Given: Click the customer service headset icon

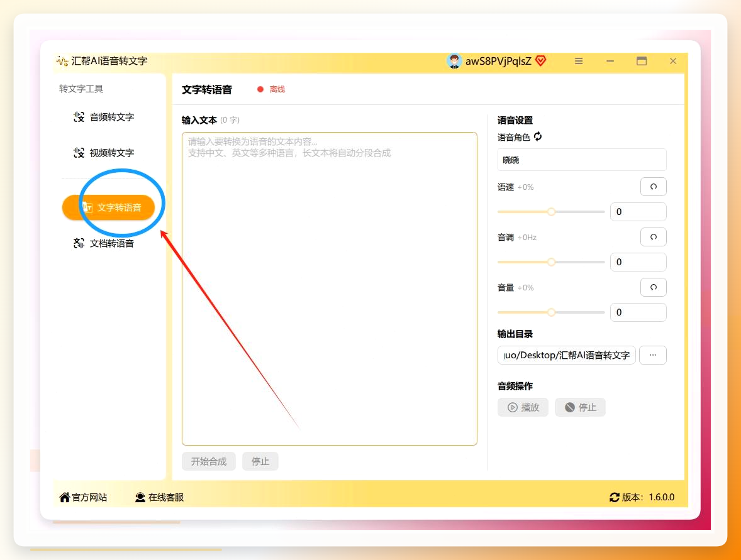Looking at the screenshot, I should click(140, 497).
